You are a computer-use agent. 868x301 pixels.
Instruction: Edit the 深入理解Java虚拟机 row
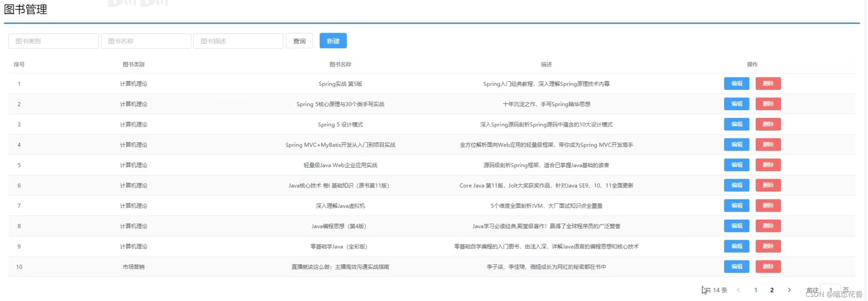(736, 205)
